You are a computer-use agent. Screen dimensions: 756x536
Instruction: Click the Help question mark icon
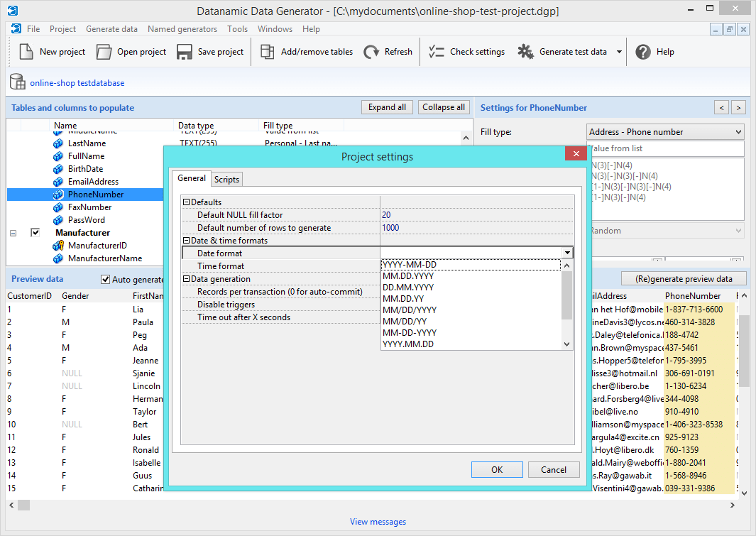(642, 52)
